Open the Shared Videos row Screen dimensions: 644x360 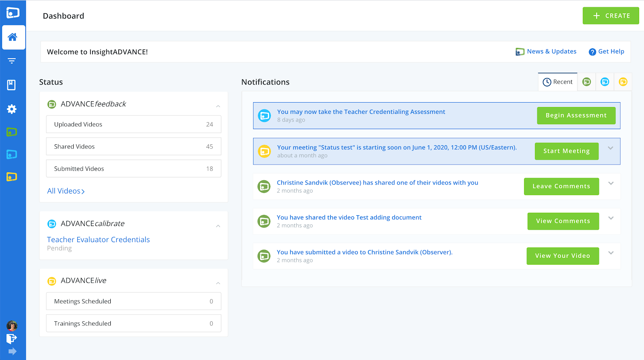coord(134,146)
